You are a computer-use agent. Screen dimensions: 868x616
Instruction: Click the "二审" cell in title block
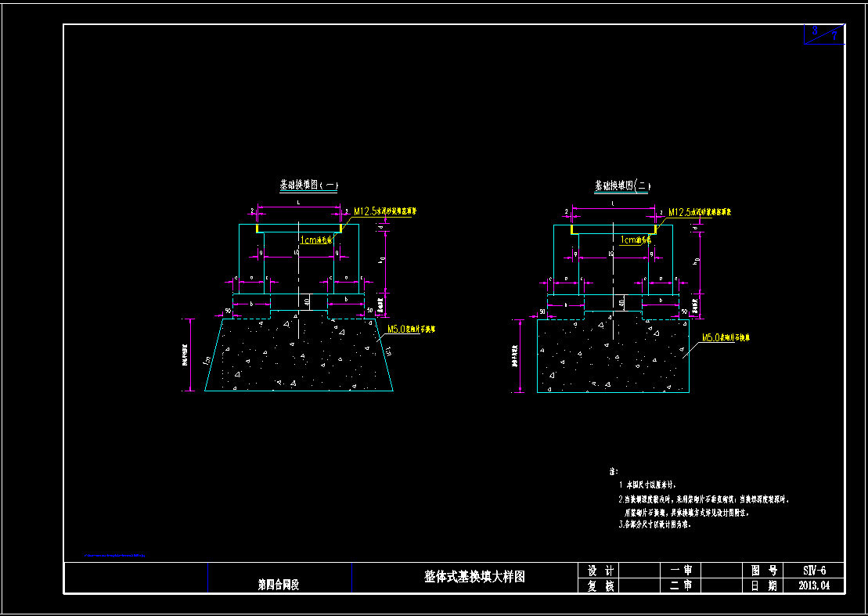point(682,585)
